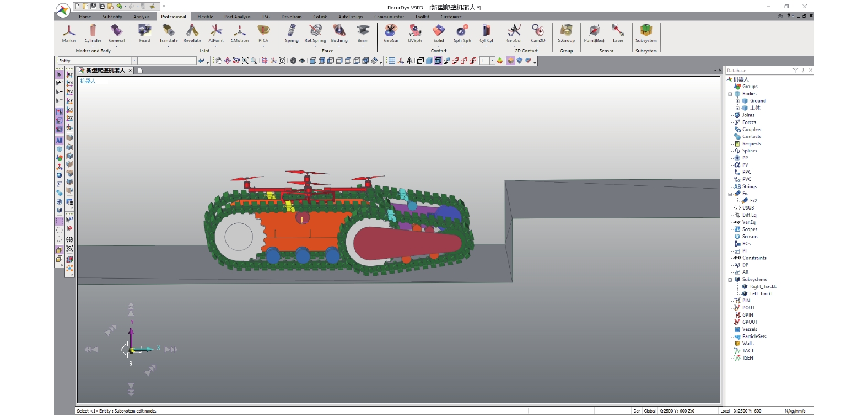The image size is (868, 417).
Task: Select the Revolute joint tool
Action: click(x=192, y=33)
